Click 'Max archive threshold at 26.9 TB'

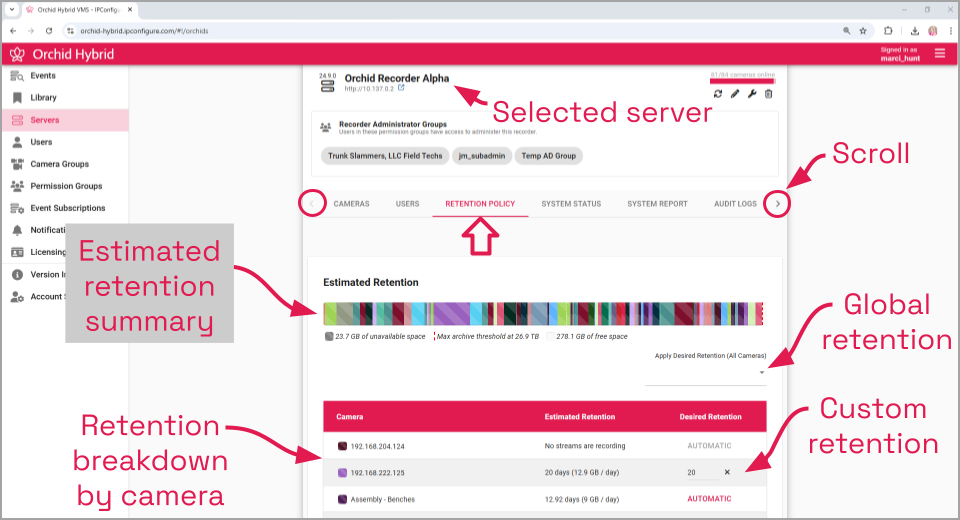(487, 336)
